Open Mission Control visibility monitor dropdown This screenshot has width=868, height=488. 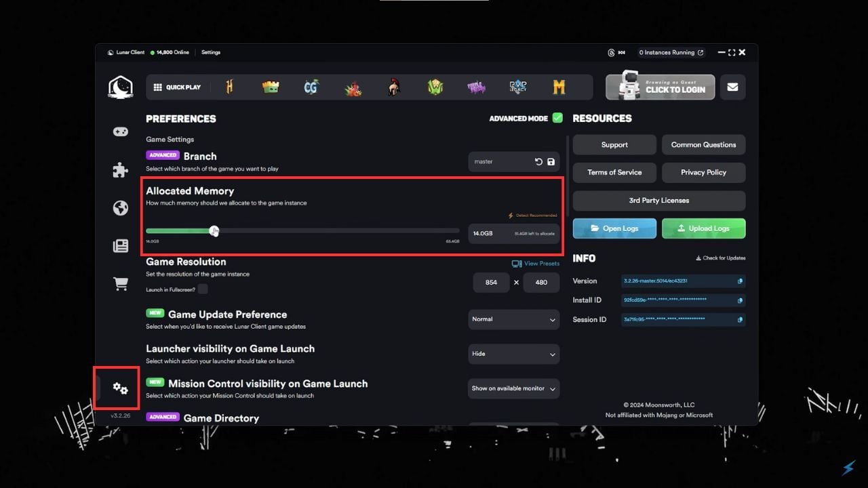[x=513, y=388]
